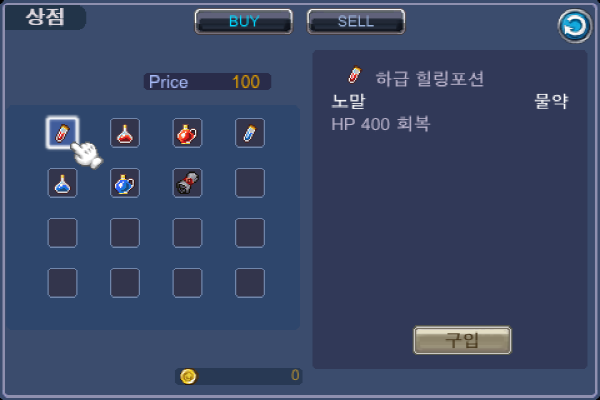Choose the black scroll with red ribbon
600x400 pixels.
(x=187, y=183)
